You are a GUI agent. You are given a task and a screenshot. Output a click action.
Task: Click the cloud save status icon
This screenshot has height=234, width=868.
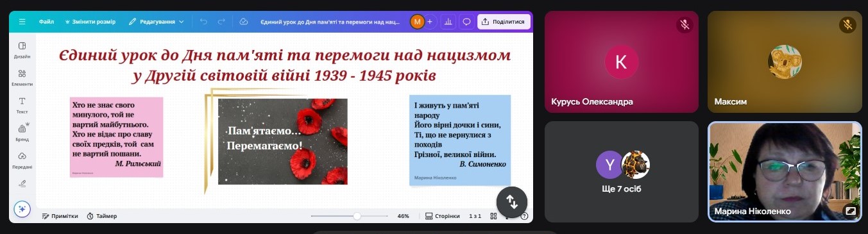coord(244,21)
